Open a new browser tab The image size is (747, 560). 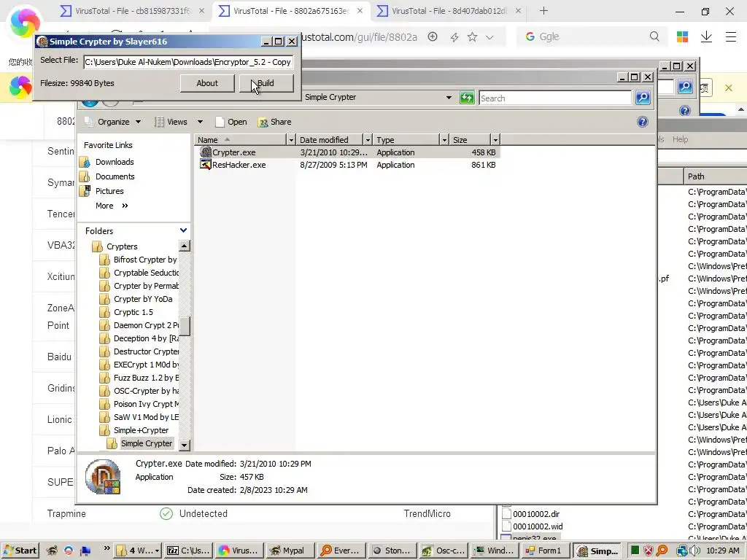point(543,10)
